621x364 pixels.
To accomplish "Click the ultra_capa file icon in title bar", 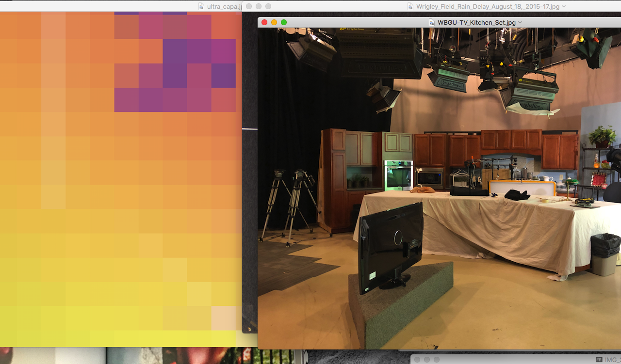I will coord(201,6).
